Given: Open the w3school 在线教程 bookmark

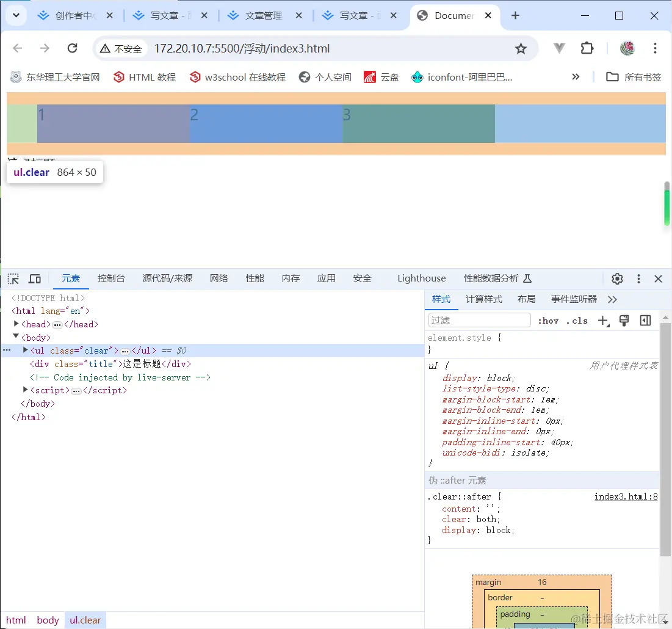Looking at the screenshot, I should pos(237,77).
